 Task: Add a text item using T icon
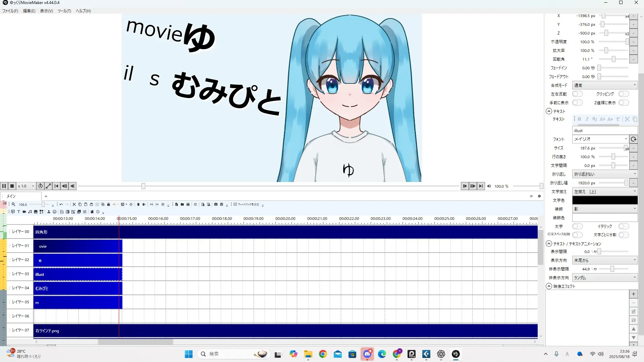tap(19, 212)
